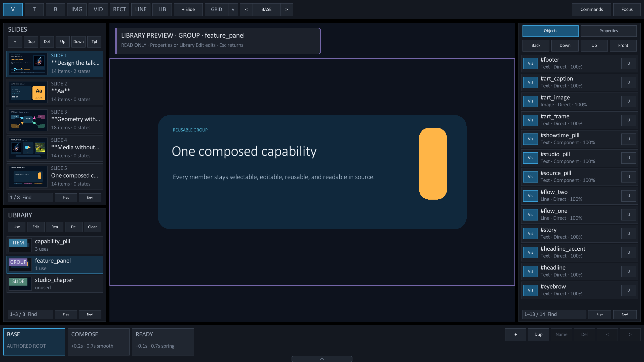Open Slide 5 One composed capability

tap(55, 176)
